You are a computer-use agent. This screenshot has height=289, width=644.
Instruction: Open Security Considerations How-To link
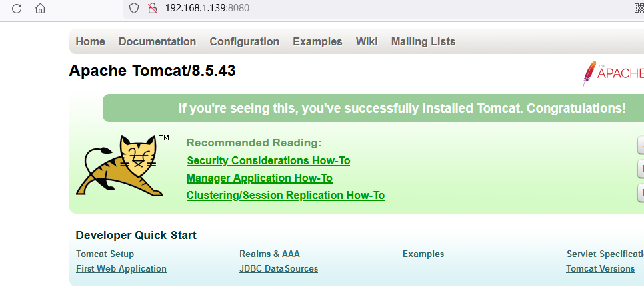269,161
